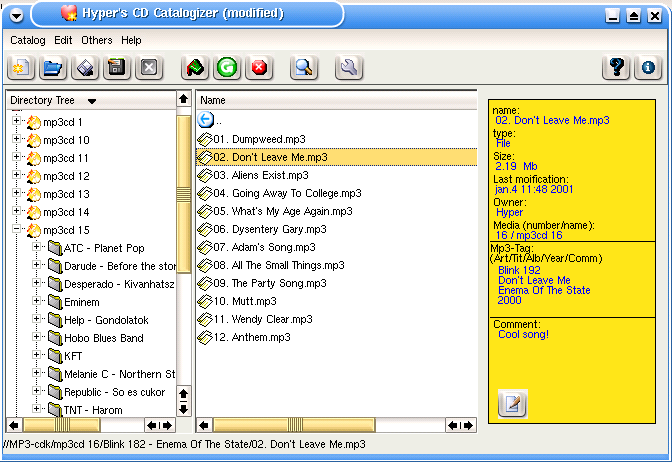Image resolution: width=672 pixels, height=462 pixels.
Task: Expand the mp3cd 11 tree node
Action: (x=16, y=157)
